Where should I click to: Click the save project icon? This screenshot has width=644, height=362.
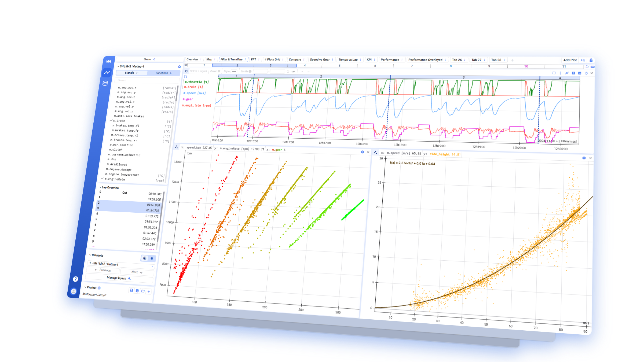click(131, 290)
